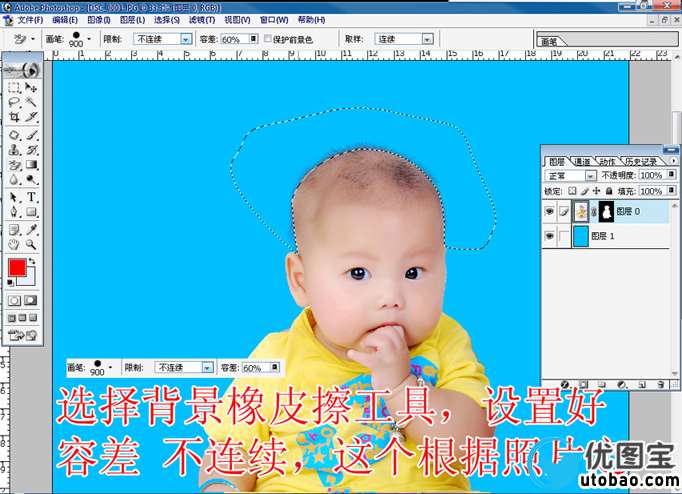Select the History Brush tool
The width and height of the screenshot is (682, 494).
click(31, 150)
